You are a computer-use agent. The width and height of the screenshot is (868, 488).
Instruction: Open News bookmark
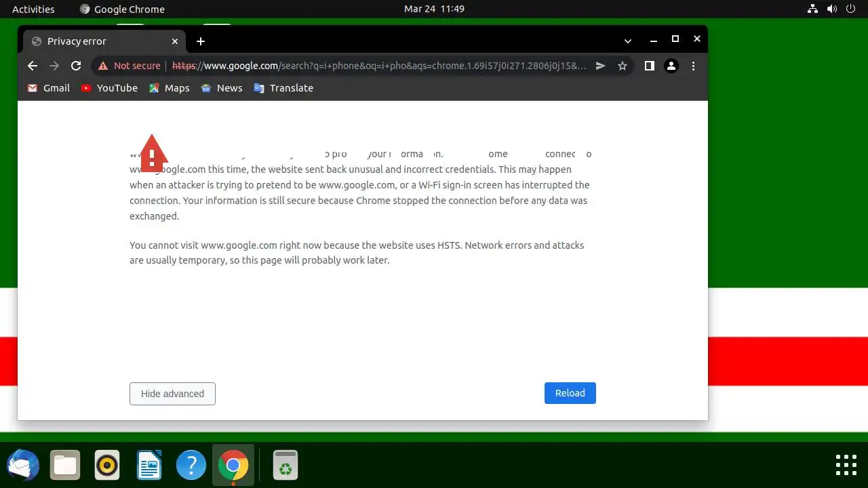point(221,88)
